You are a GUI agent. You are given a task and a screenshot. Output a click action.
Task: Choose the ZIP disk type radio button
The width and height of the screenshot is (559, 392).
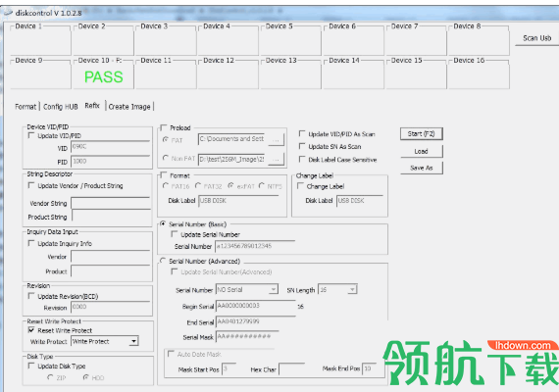(50, 377)
